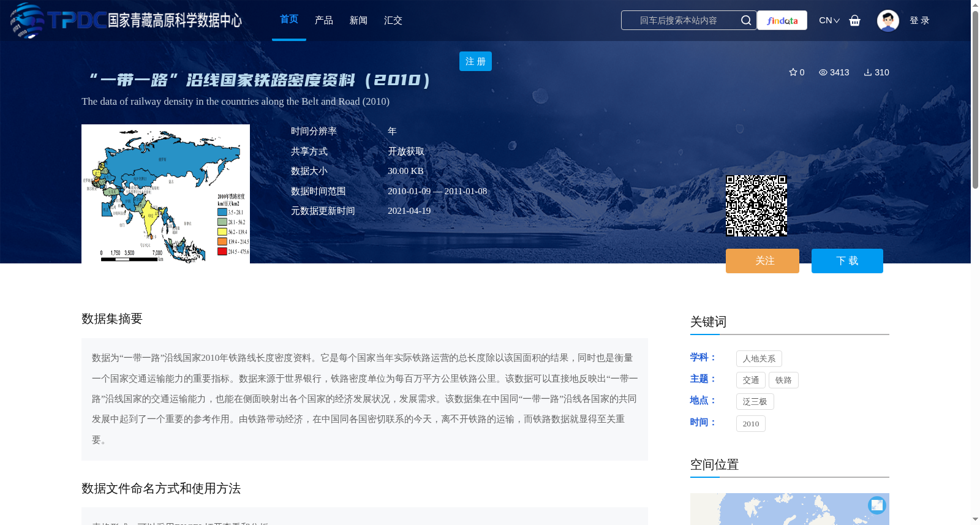Viewport: 980px width, 525px height.
Task: Click the 开放获取 sharing mode value
Action: [x=406, y=151]
